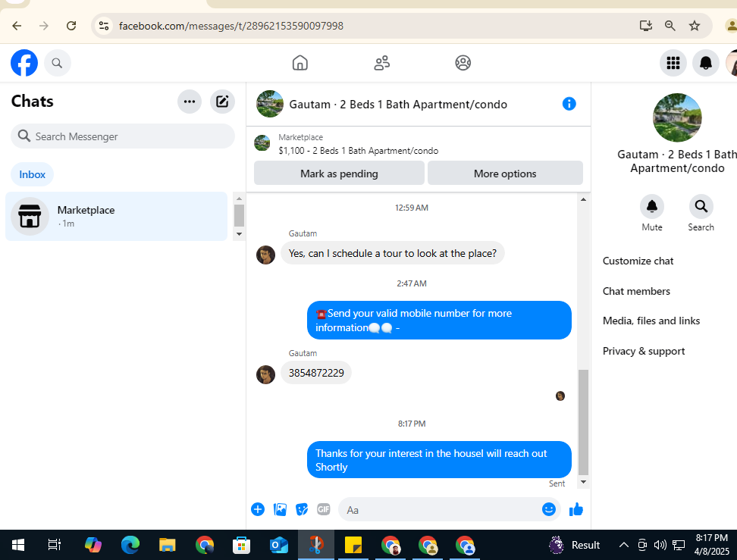The height and width of the screenshot is (560, 737).
Task: Click the message 3854872229
Action: click(316, 373)
